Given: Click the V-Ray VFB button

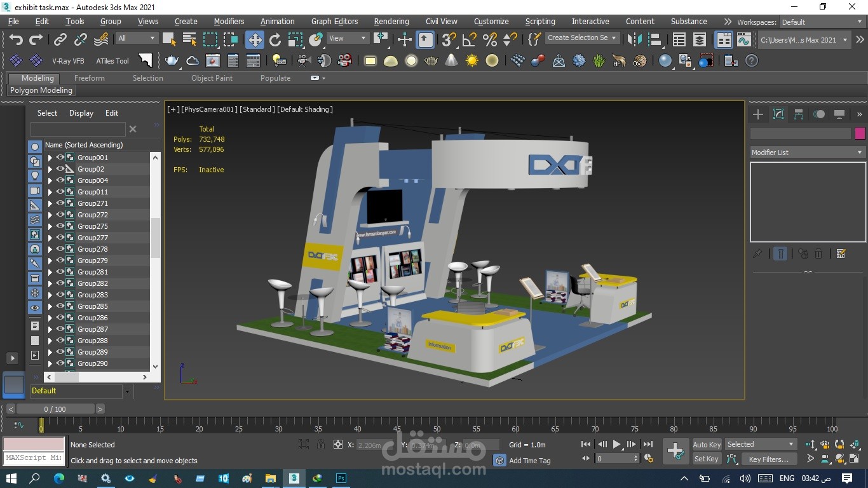Looking at the screenshot, I should pyautogui.click(x=68, y=61).
